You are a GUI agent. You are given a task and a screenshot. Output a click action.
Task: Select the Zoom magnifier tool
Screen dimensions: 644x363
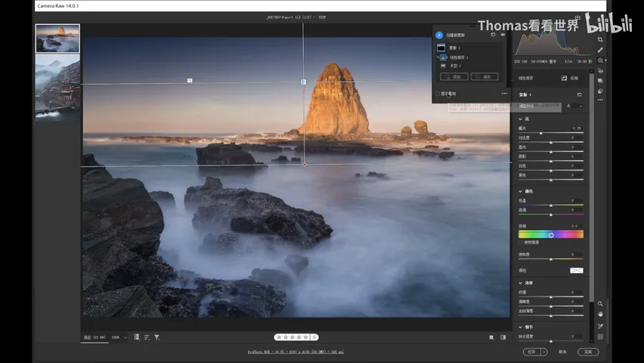[600, 304]
